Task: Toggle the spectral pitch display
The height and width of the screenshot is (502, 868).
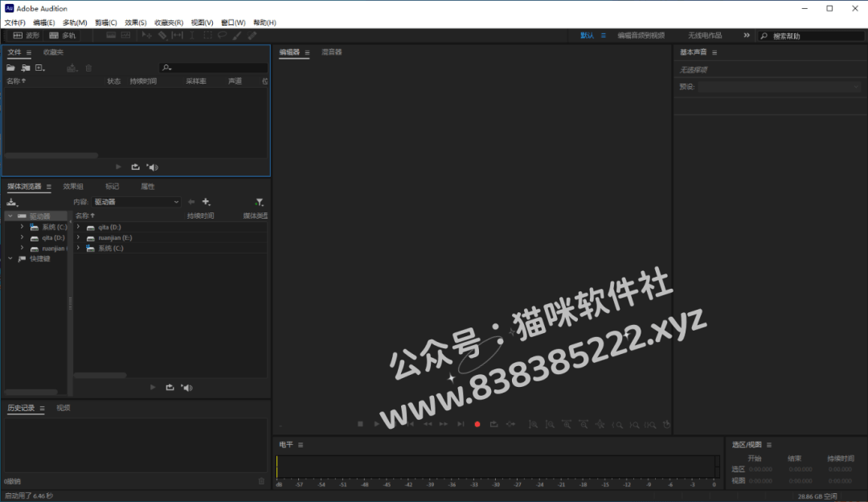Action: [125, 35]
